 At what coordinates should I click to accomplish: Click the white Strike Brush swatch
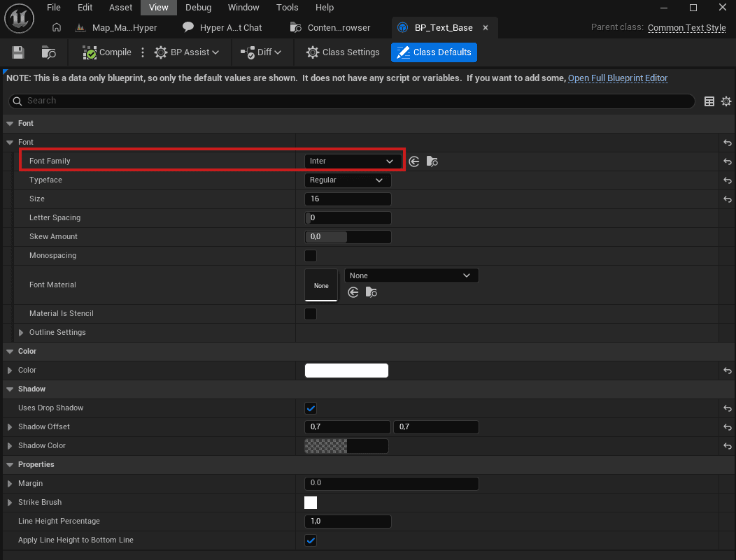[x=310, y=503]
